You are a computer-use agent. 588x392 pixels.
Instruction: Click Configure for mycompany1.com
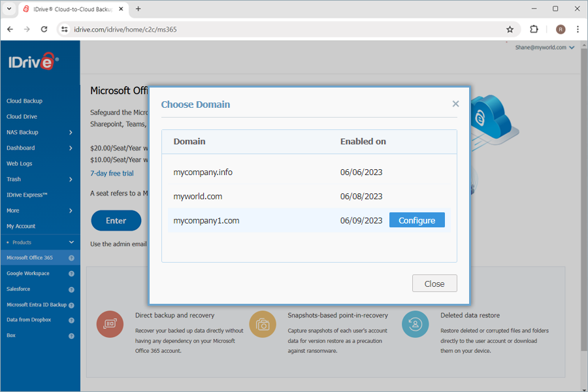click(x=417, y=220)
